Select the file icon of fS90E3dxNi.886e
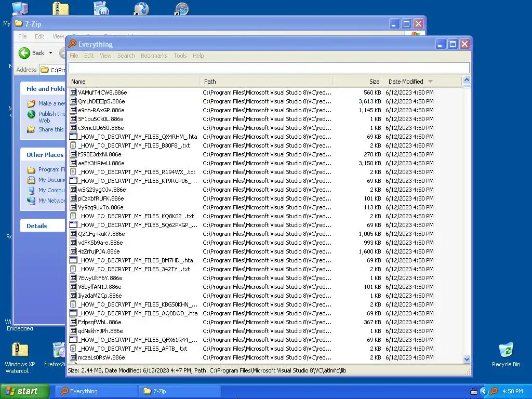Screen dimensions: 532x399 pyautogui.click(x=73, y=154)
